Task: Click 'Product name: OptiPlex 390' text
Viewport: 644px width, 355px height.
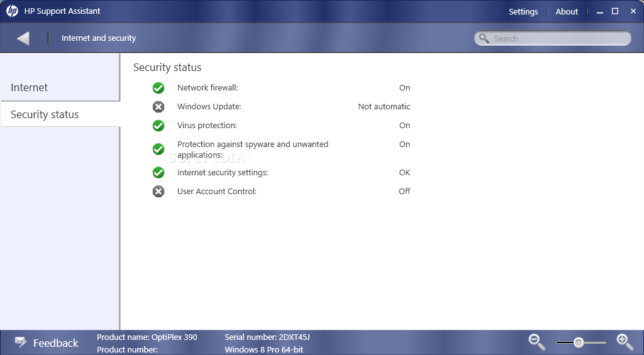Action: (147, 337)
